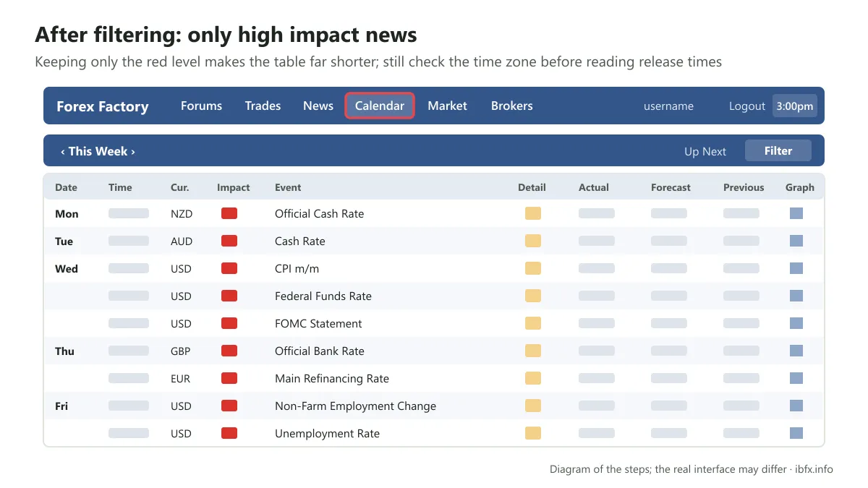
Task: Click red impact icon for CPI m/m
Action: pyautogui.click(x=229, y=268)
